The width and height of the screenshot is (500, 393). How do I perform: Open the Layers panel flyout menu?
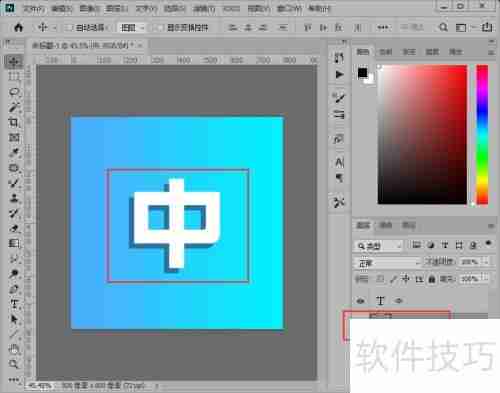(x=491, y=226)
